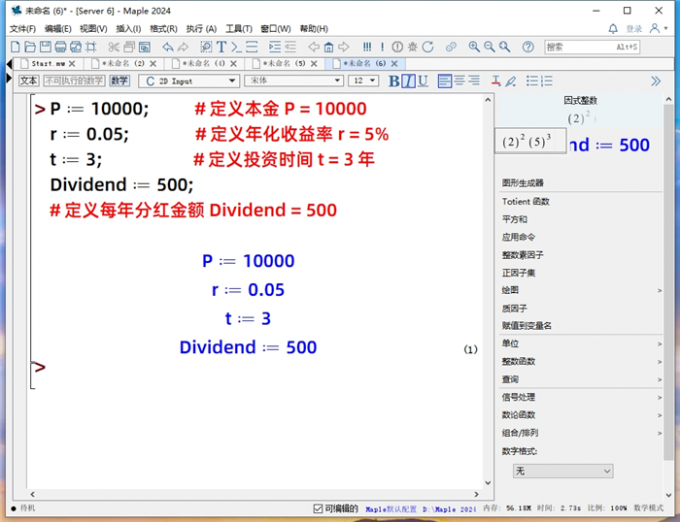Click 平方和 in the context panel
Screen dimensions: 680x522
515,219
